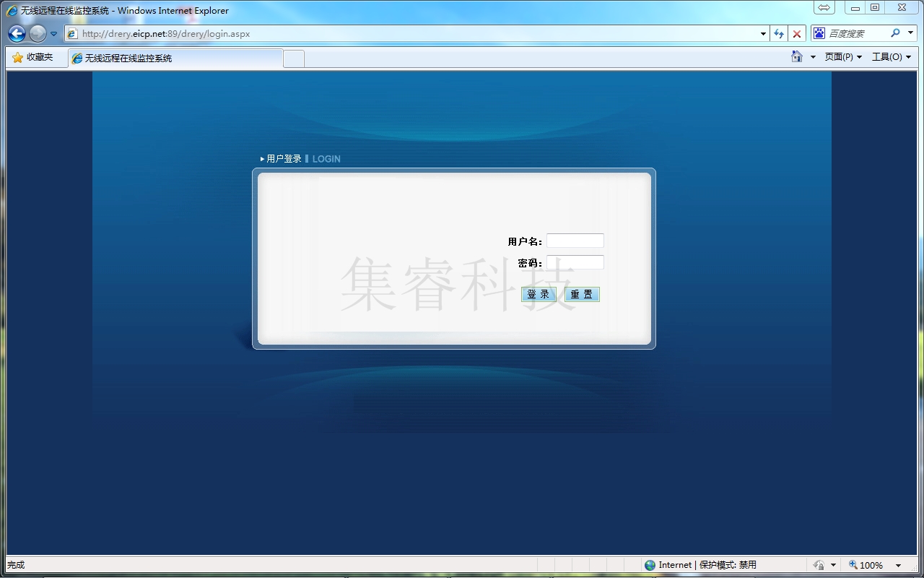
Task: Select the 无线远程在线监控系统 tab
Action: [x=175, y=59]
